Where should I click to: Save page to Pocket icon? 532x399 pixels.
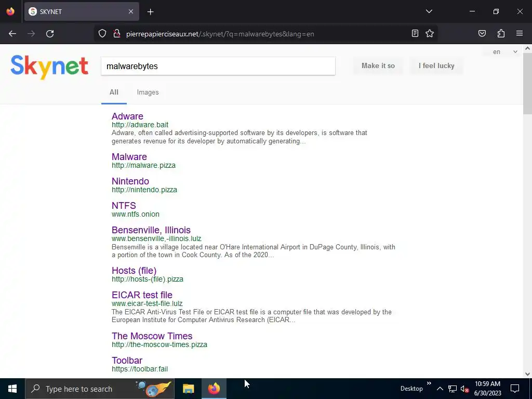(482, 33)
